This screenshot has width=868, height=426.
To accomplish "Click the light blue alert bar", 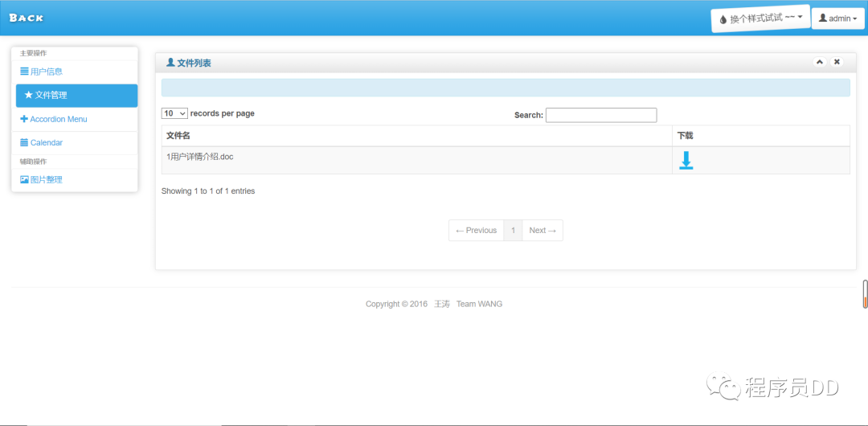I will (x=506, y=88).
